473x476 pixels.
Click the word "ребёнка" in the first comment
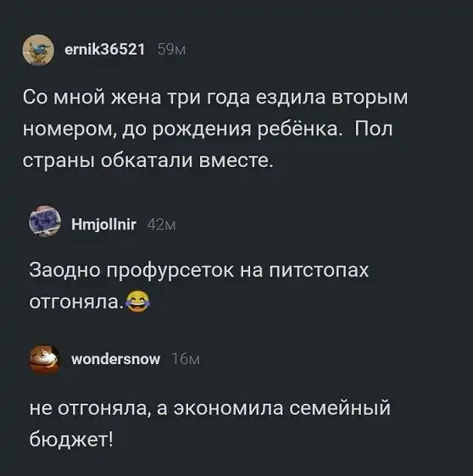coord(300,129)
